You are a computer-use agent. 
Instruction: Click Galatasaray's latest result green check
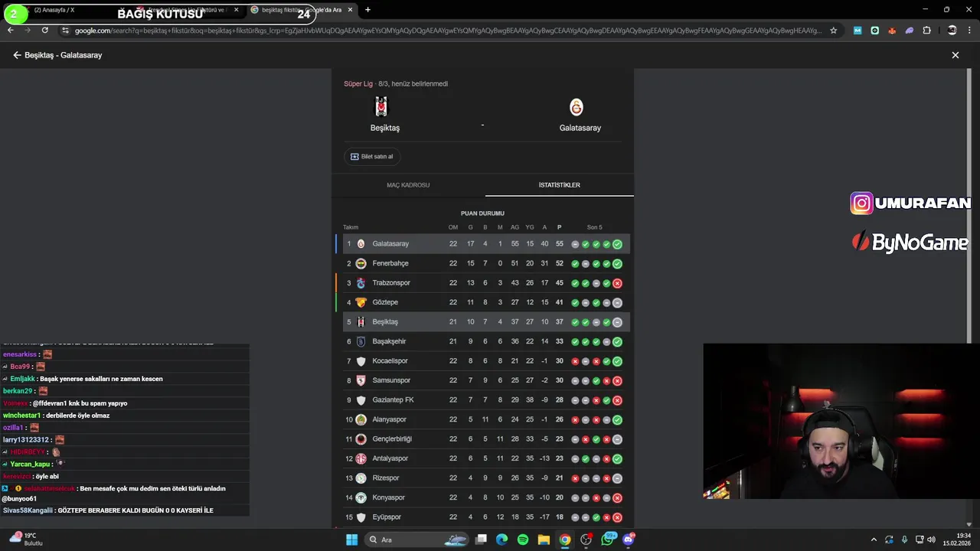(617, 244)
